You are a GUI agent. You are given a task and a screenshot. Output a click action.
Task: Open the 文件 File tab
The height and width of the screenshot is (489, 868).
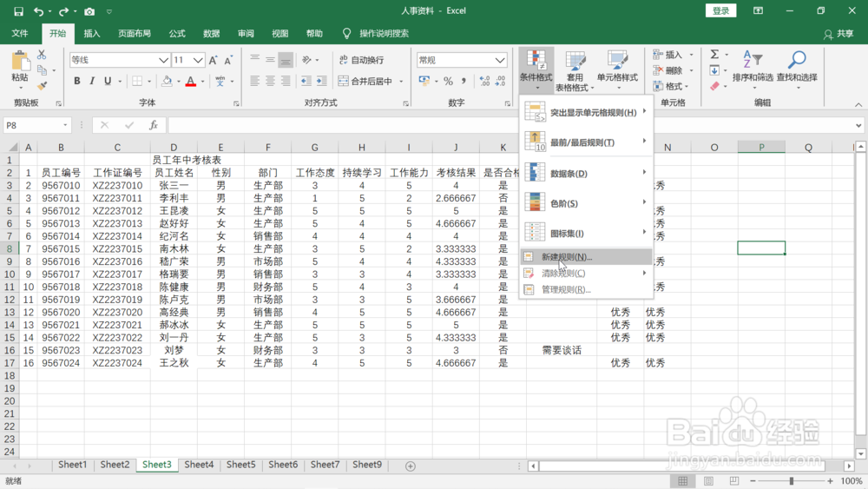[20, 33]
